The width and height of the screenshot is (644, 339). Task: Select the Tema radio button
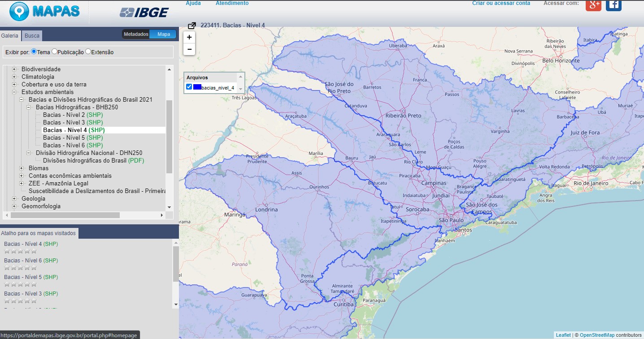point(34,51)
